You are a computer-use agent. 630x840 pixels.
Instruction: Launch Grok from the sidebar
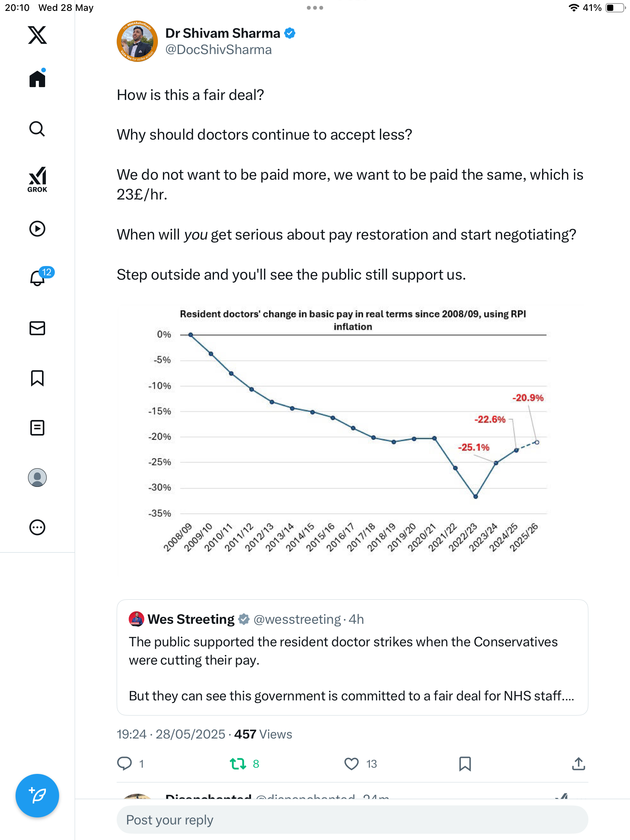37,180
